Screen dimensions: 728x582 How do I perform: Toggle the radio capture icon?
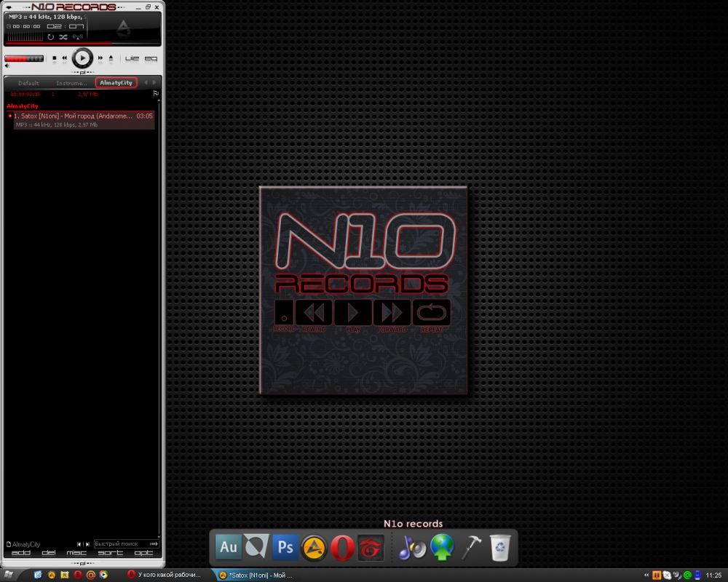pyautogui.click(x=78, y=36)
